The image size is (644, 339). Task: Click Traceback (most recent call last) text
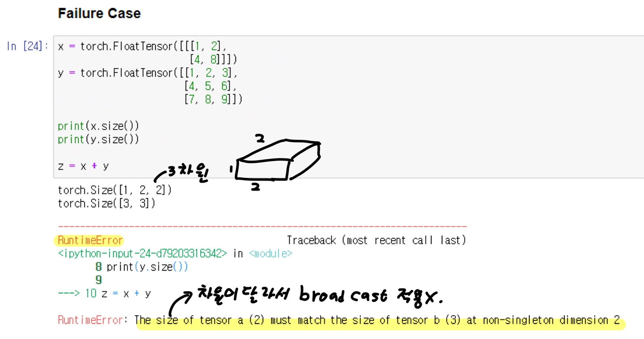(376, 240)
